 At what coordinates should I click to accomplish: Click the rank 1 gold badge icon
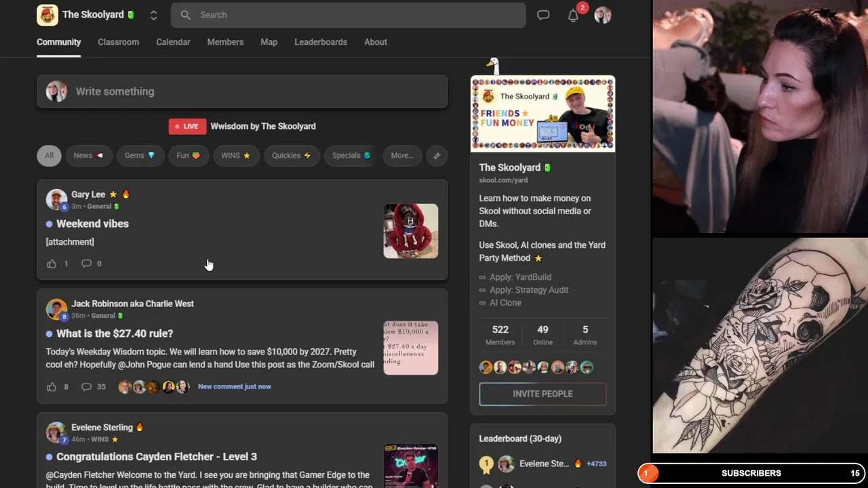(x=486, y=464)
